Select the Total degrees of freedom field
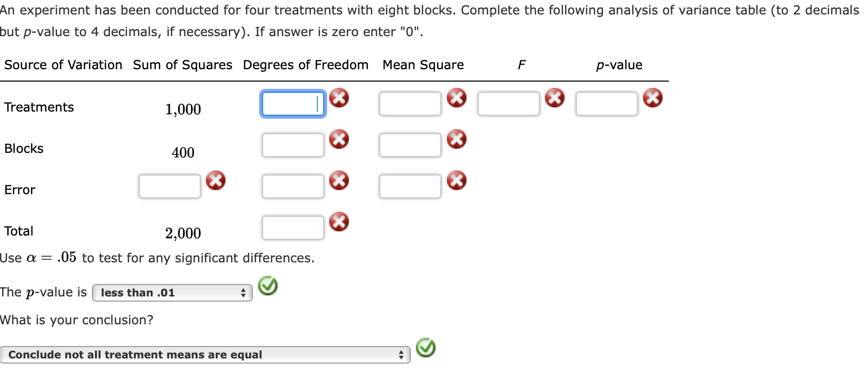The image size is (868, 377). [292, 227]
